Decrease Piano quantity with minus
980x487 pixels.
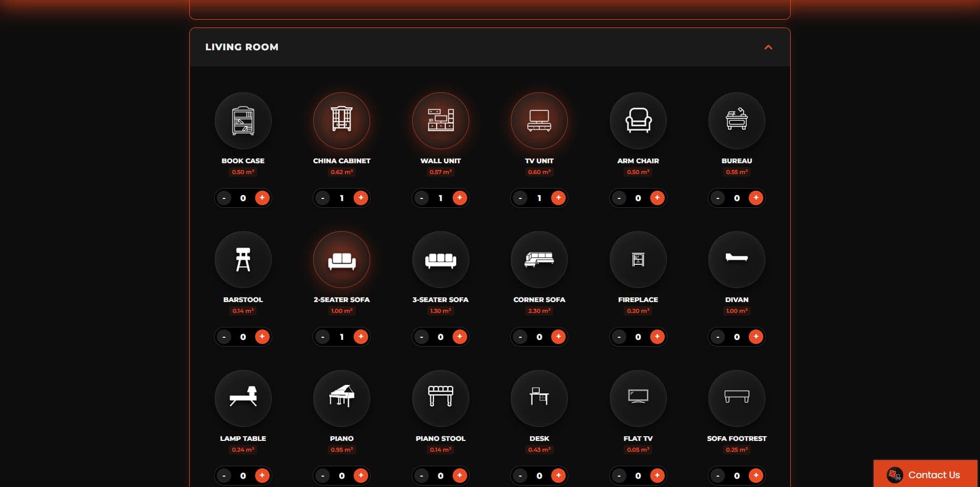(323, 476)
